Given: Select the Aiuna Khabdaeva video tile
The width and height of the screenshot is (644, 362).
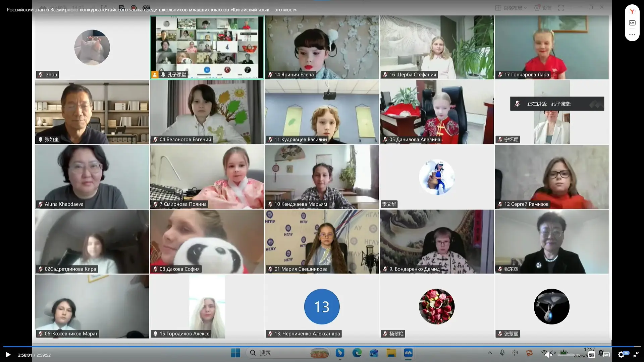Looking at the screenshot, I should click(92, 177).
